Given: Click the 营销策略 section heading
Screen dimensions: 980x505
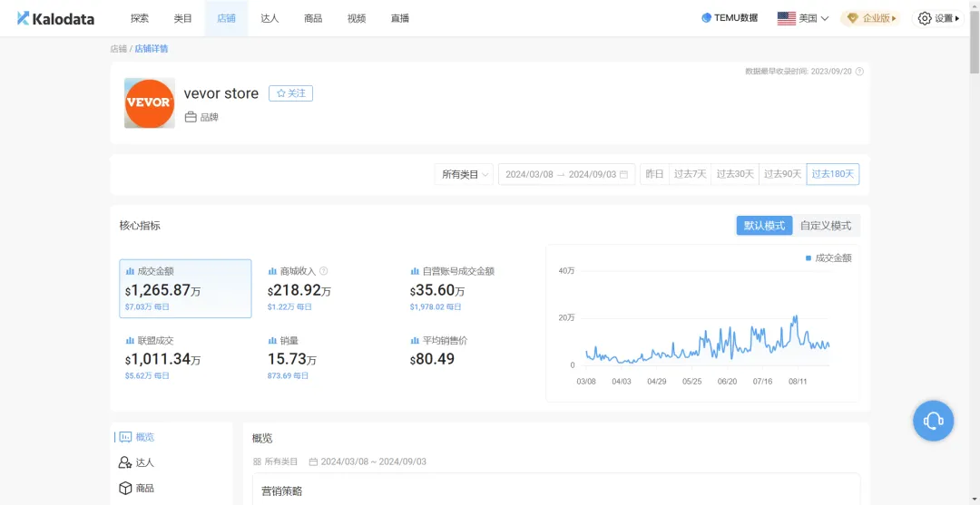Looking at the screenshot, I should point(282,491).
